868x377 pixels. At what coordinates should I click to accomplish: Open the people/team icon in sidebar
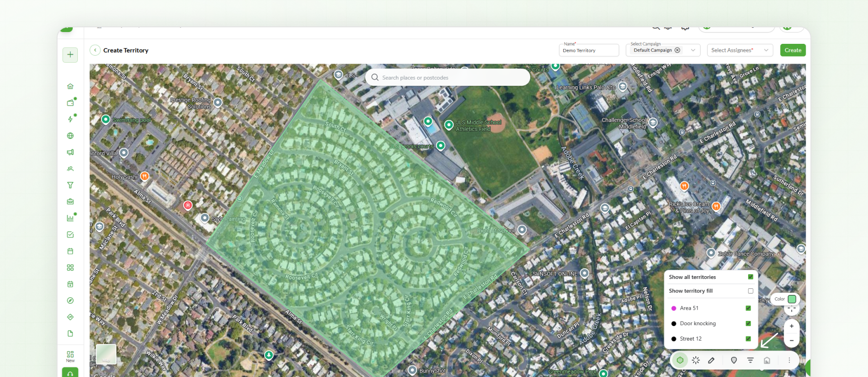(x=70, y=169)
